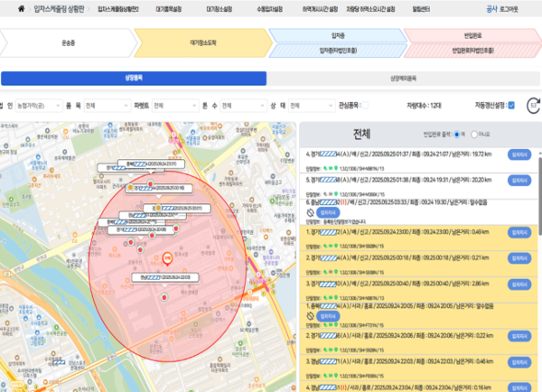This screenshot has width=542, height=392.
Task: Open the 품목 dropdown filter
Action: (106, 106)
